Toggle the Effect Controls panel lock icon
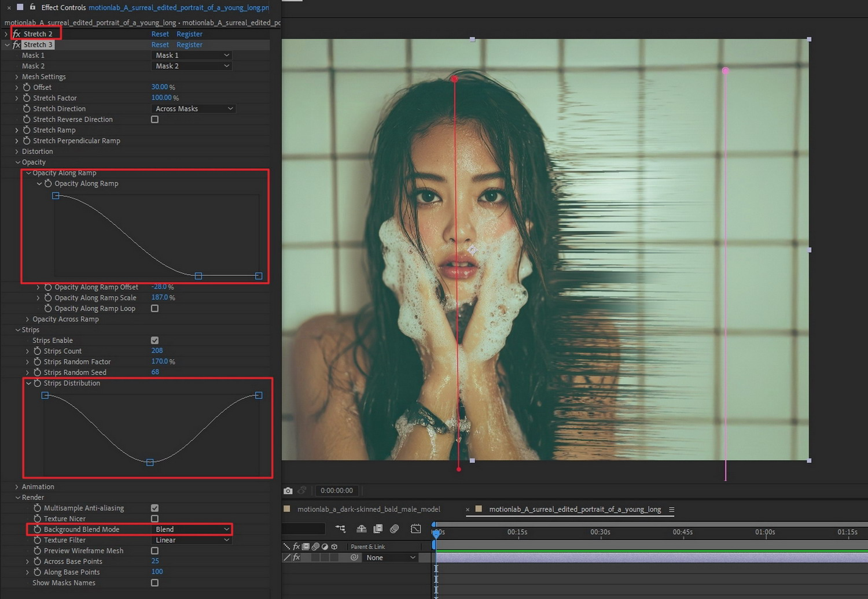The image size is (868, 599). click(x=32, y=7)
